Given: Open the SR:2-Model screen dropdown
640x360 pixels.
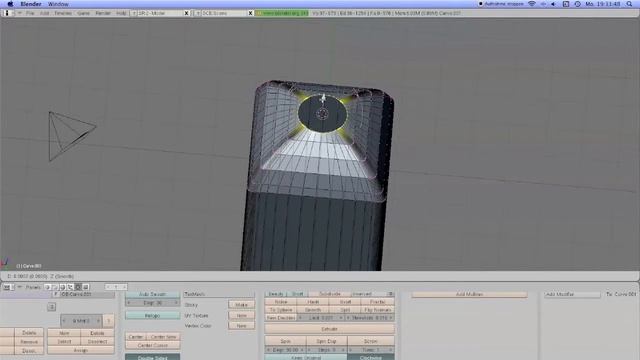Looking at the screenshot, I should point(133,13).
